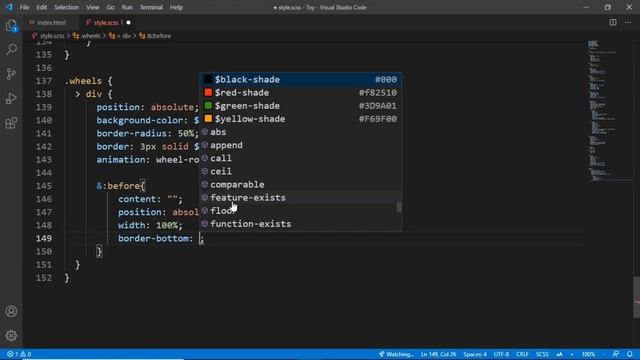Place cursor on content line 146
The image size is (640, 360).
(x=150, y=199)
